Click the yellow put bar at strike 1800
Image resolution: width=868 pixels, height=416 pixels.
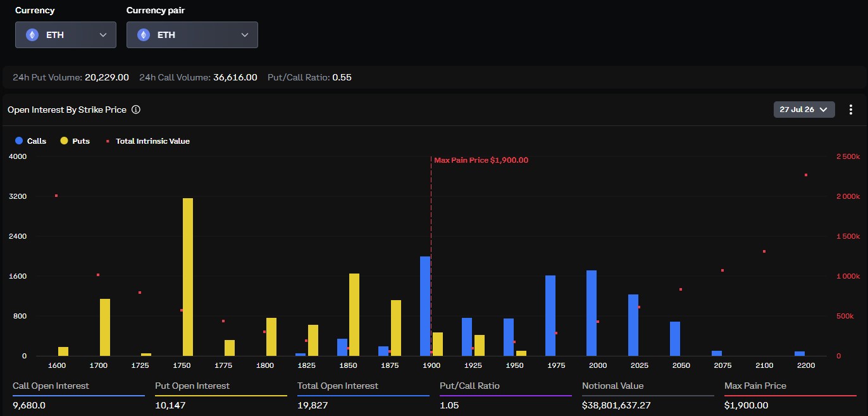point(271,337)
